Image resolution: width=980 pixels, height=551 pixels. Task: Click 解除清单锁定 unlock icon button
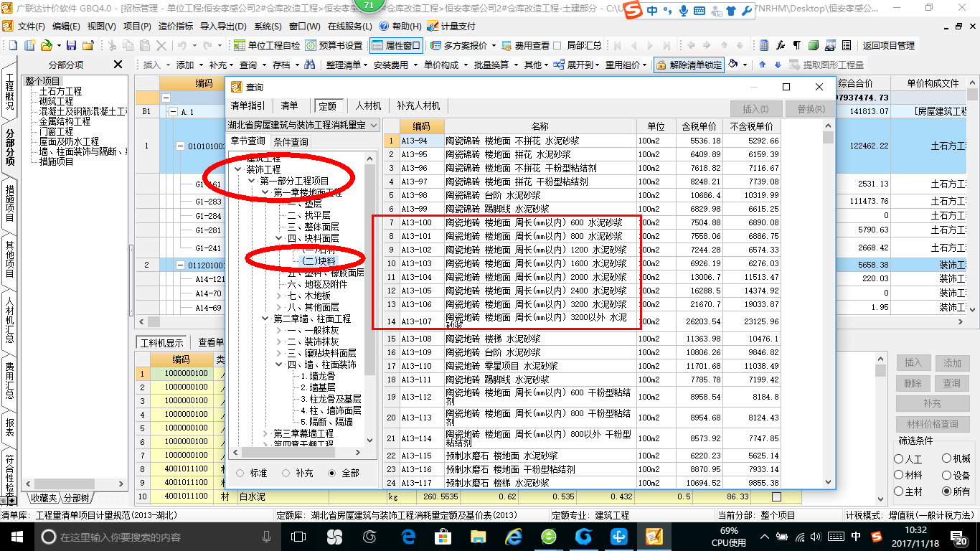coord(689,65)
